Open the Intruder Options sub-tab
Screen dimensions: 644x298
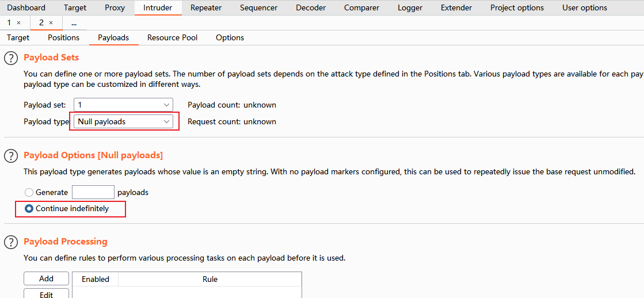230,38
